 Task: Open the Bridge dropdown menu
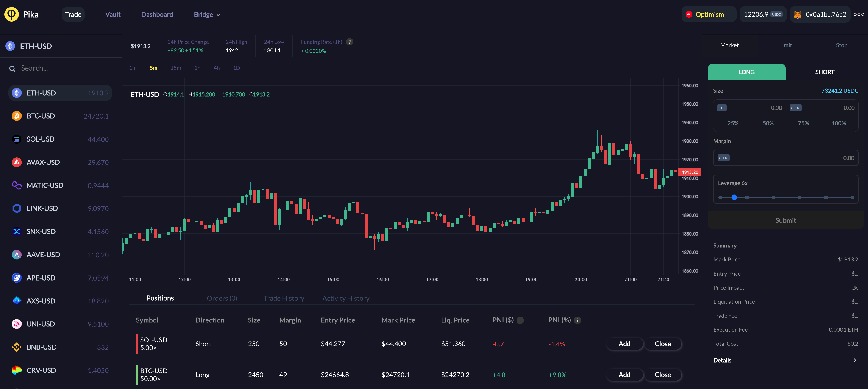coord(206,14)
